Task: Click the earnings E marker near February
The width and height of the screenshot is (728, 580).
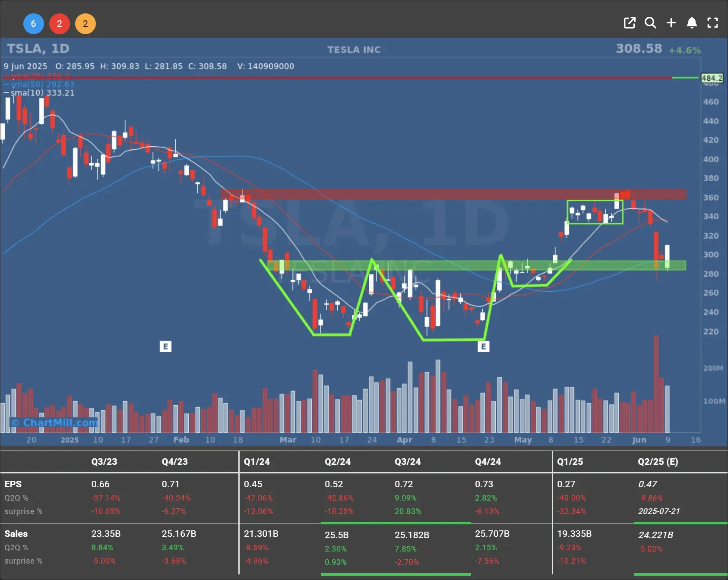Action: tap(165, 347)
